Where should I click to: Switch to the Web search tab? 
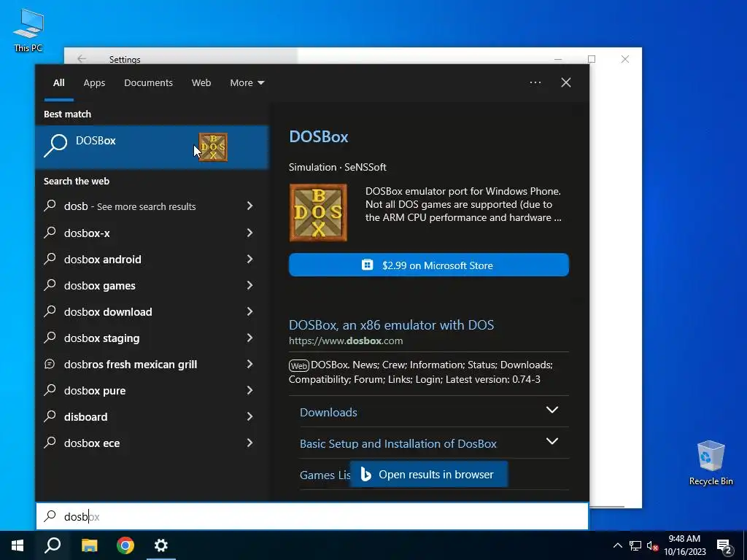(x=201, y=83)
